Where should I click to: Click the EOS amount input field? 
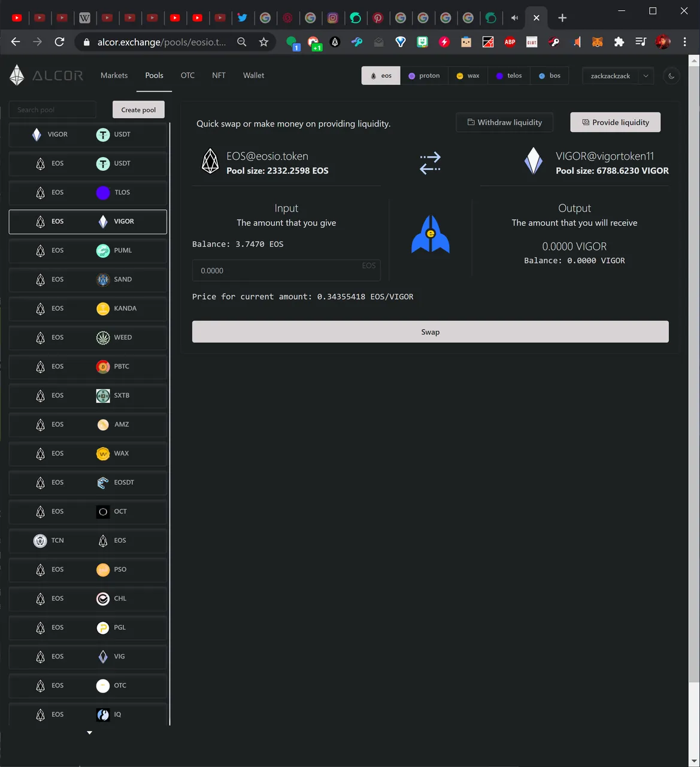(x=286, y=270)
